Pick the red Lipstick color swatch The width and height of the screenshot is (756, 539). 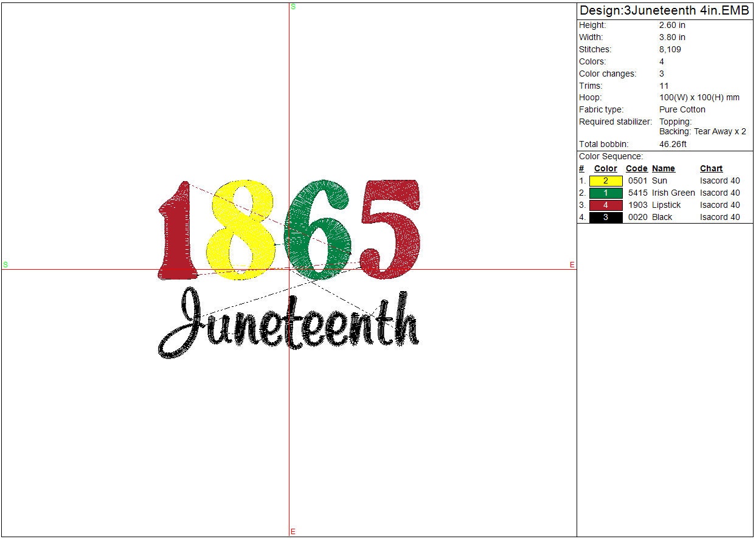(x=605, y=205)
